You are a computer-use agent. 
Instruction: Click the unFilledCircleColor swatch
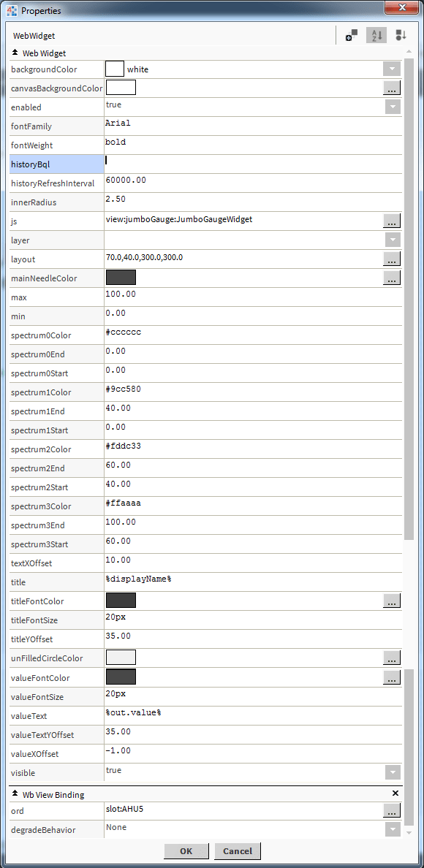coord(121,658)
